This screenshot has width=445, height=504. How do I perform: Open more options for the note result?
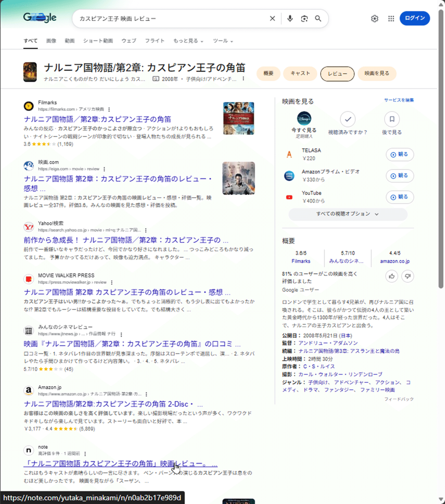85,454
